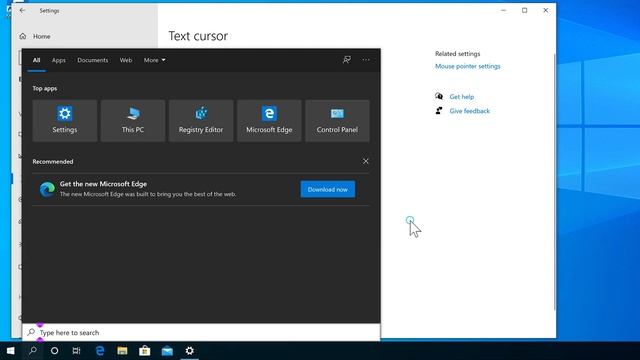Maximize the Settings window
This screenshot has width=640, height=360.
pos(524,11)
